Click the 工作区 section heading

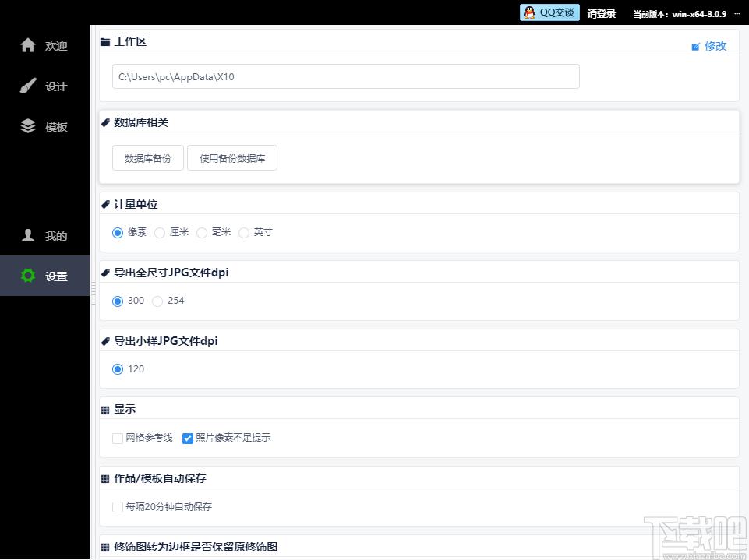[x=130, y=41]
